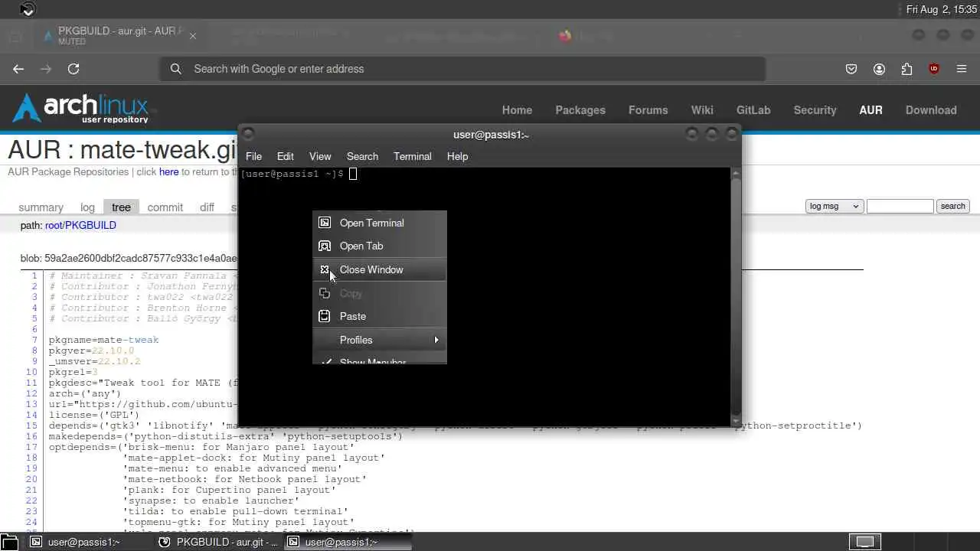
Task: Open the AUR navigation link
Action: (x=871, y=110)
